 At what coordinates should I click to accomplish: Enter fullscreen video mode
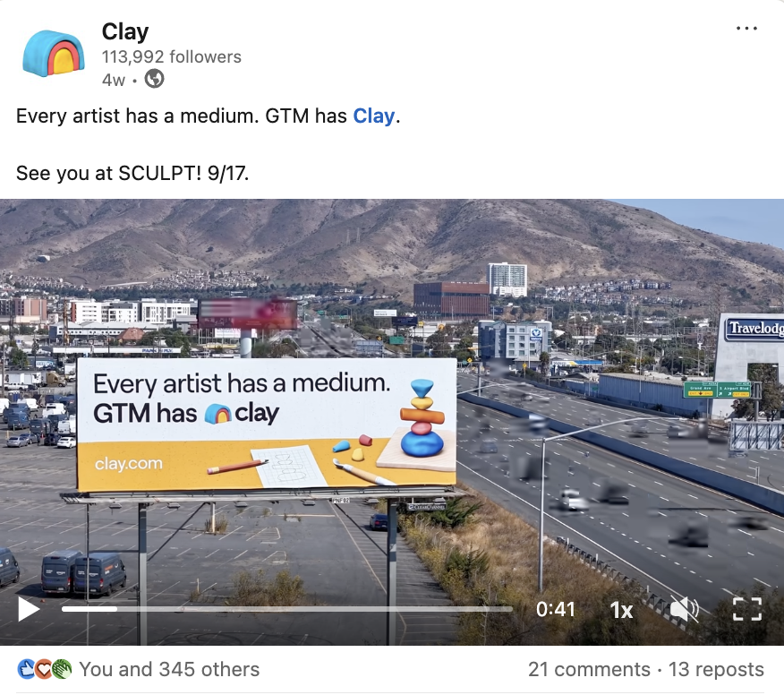pos(747,609)
